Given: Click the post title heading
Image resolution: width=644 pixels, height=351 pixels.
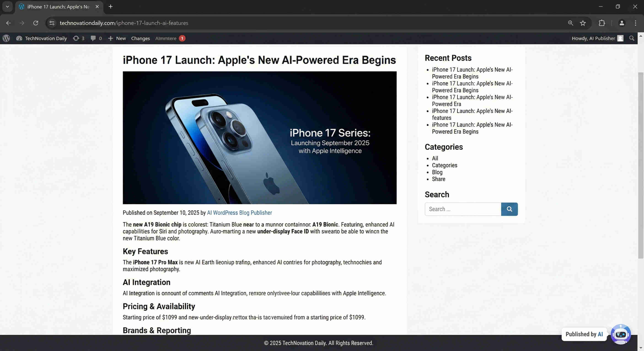Looking at the screenshot, I should pos(259,60).
